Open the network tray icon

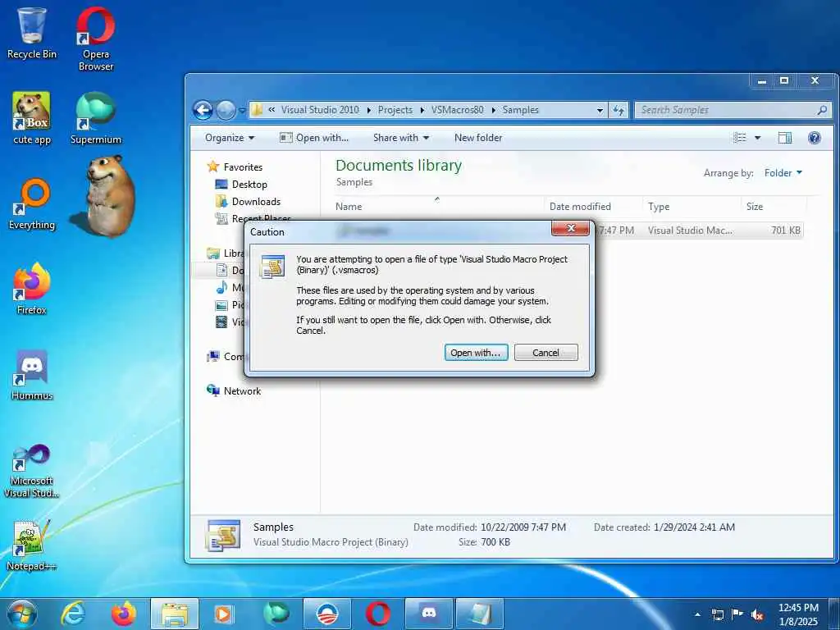tap(717, 614)
